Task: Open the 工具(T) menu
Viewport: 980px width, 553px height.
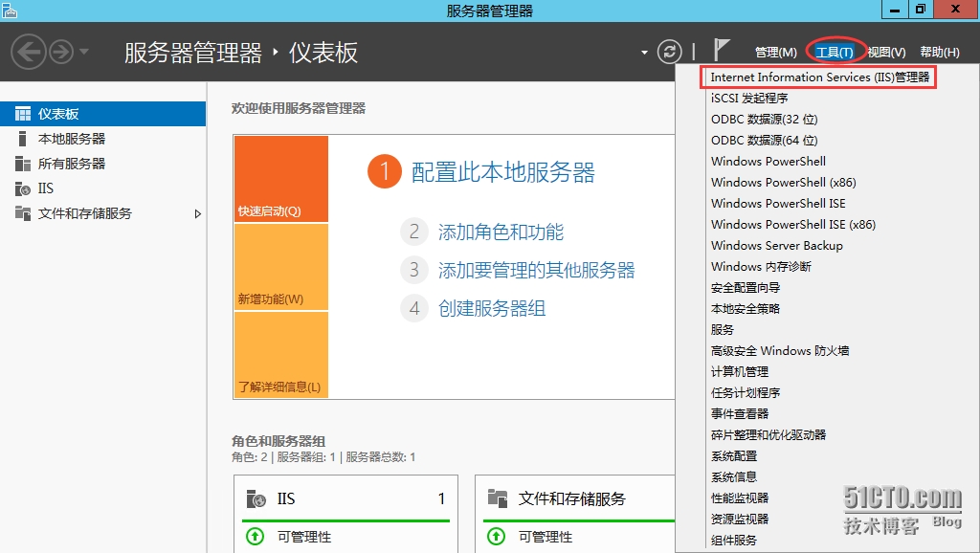Action: coord(835,53)
